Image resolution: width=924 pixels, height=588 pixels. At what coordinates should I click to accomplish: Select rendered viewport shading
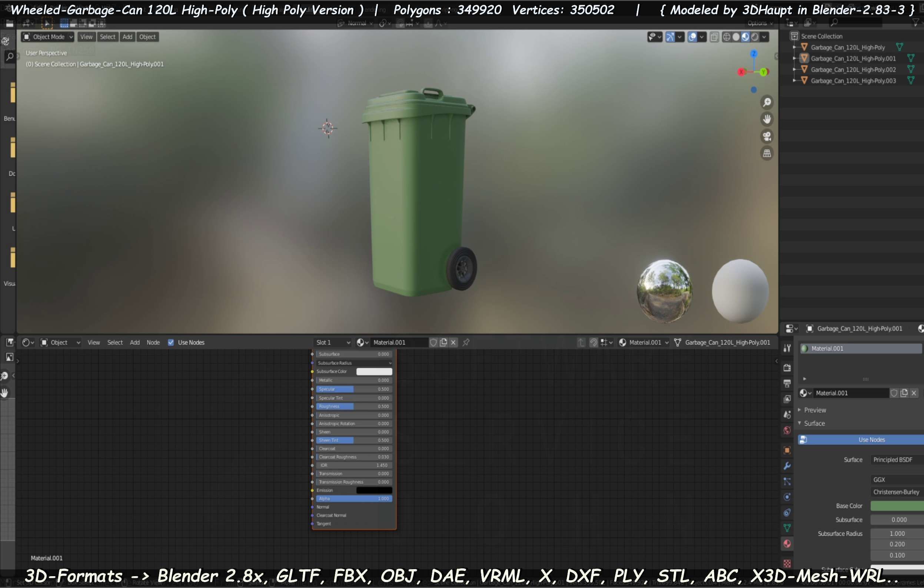(754, 37)
